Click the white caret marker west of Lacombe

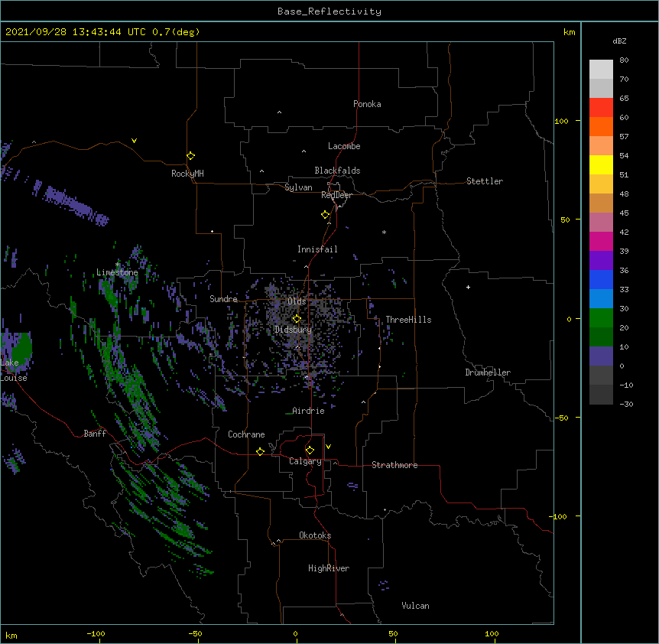pyautogui.click(x=304, y=151)
